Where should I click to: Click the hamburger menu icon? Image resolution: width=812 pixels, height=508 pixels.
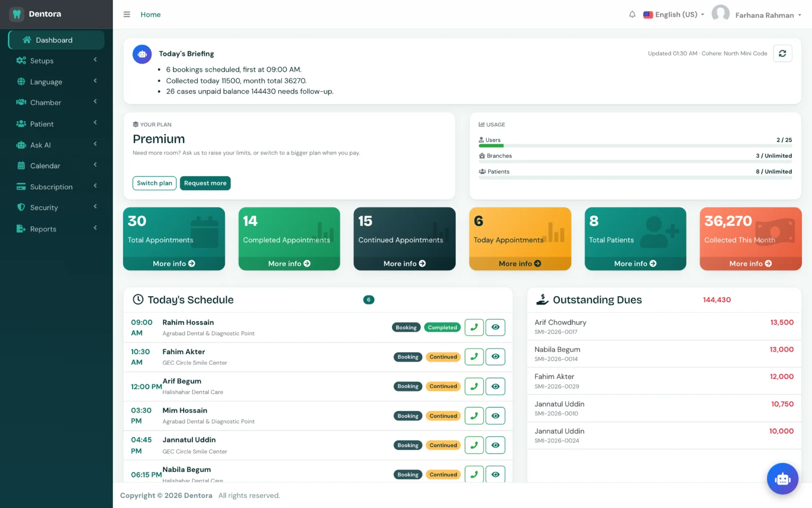[x=127, y=14]
